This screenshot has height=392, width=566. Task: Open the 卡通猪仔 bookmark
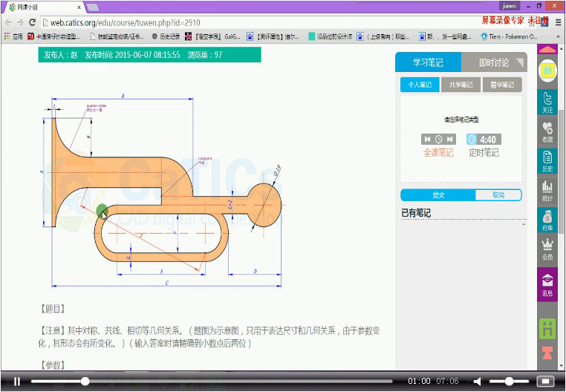click(x=54, y=36)
